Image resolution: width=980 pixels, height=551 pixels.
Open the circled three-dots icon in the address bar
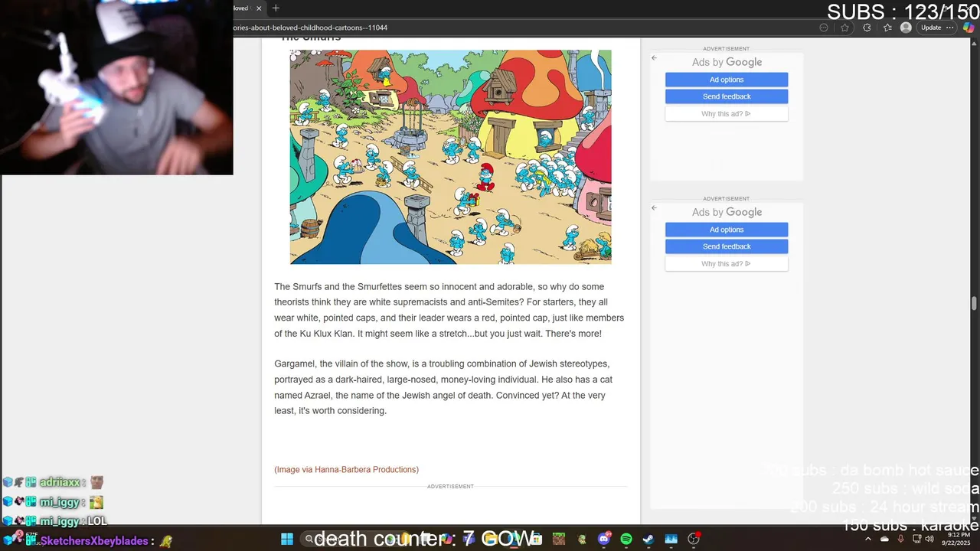824,28
